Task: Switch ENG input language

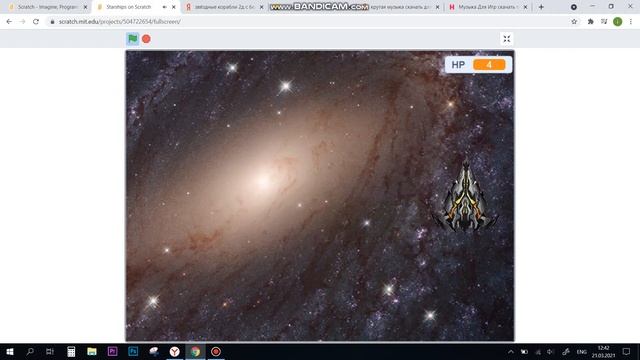Action: 582,351
